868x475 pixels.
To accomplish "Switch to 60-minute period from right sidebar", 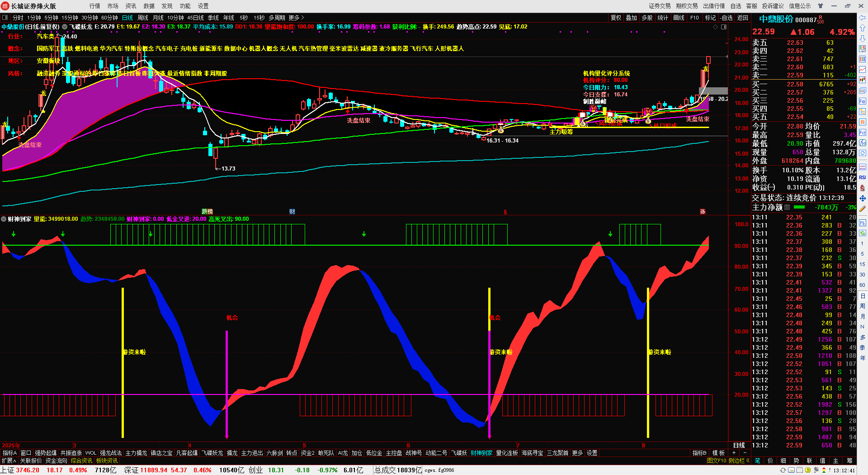I will 863,285.
